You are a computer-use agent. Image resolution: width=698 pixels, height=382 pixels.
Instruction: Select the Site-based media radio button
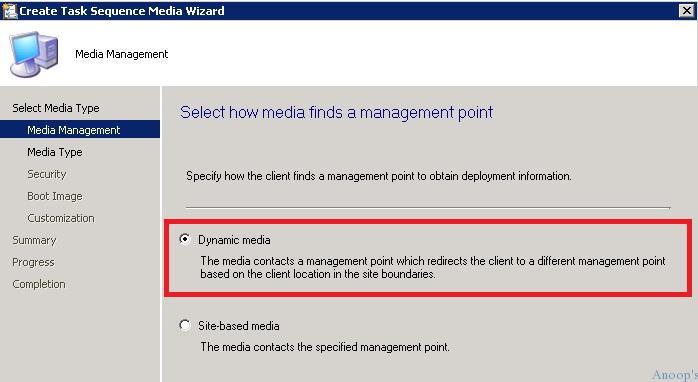(x=185, y=325)
